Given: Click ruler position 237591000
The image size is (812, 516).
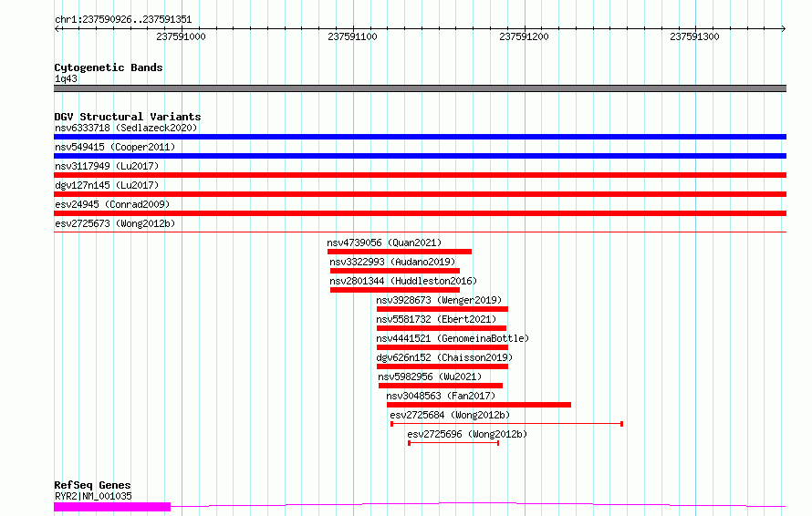Looking at the screenshot, I should click(x=181, y=36).
